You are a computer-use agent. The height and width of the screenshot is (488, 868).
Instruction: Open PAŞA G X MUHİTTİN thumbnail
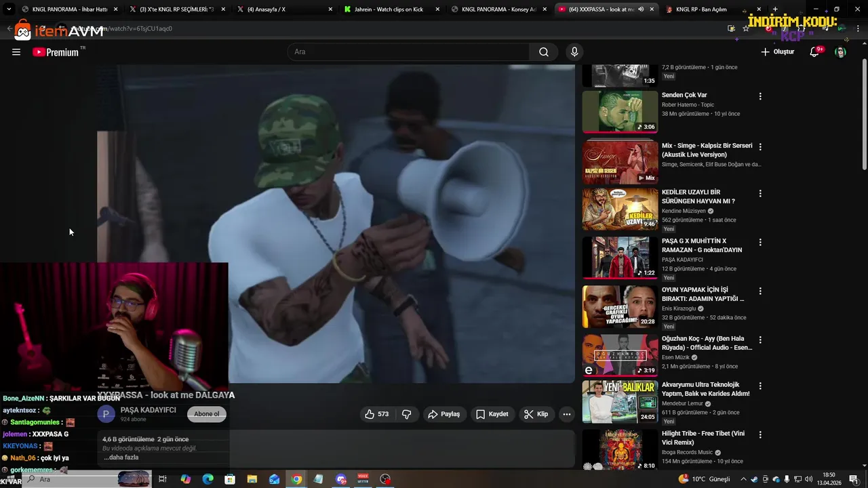(620, 258)
